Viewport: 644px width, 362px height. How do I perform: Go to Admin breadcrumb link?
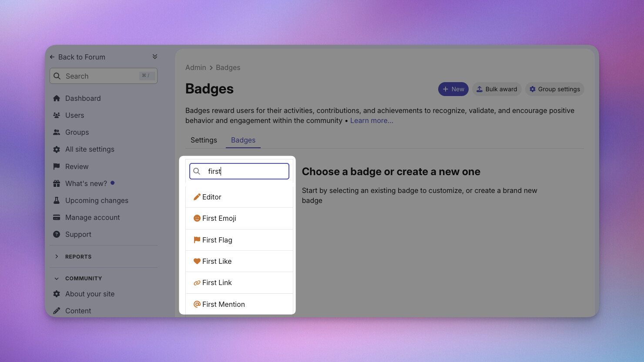[196, 67]
